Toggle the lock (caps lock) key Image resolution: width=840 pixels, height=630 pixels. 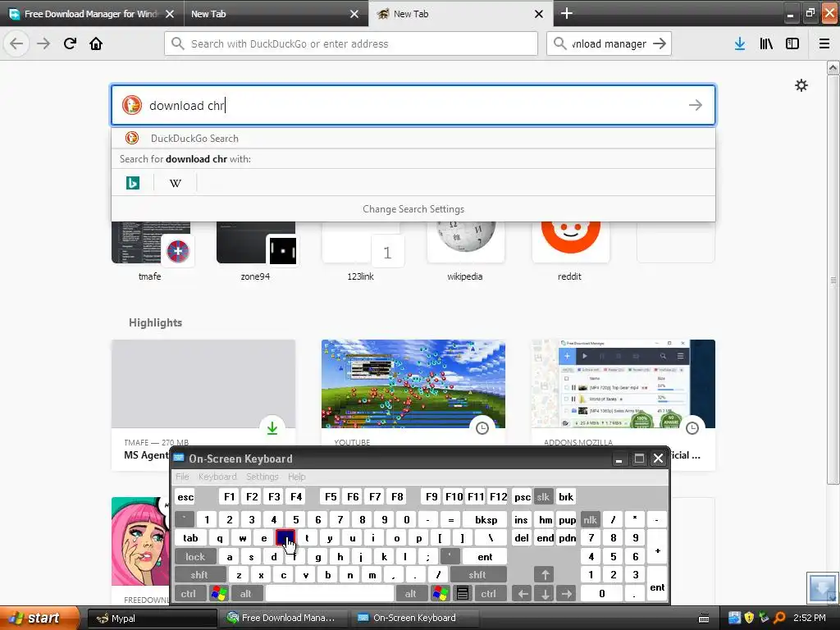(195, 557)
